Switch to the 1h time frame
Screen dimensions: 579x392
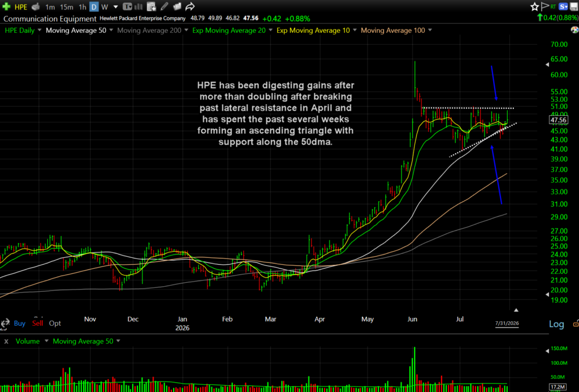tap(83, 7)
